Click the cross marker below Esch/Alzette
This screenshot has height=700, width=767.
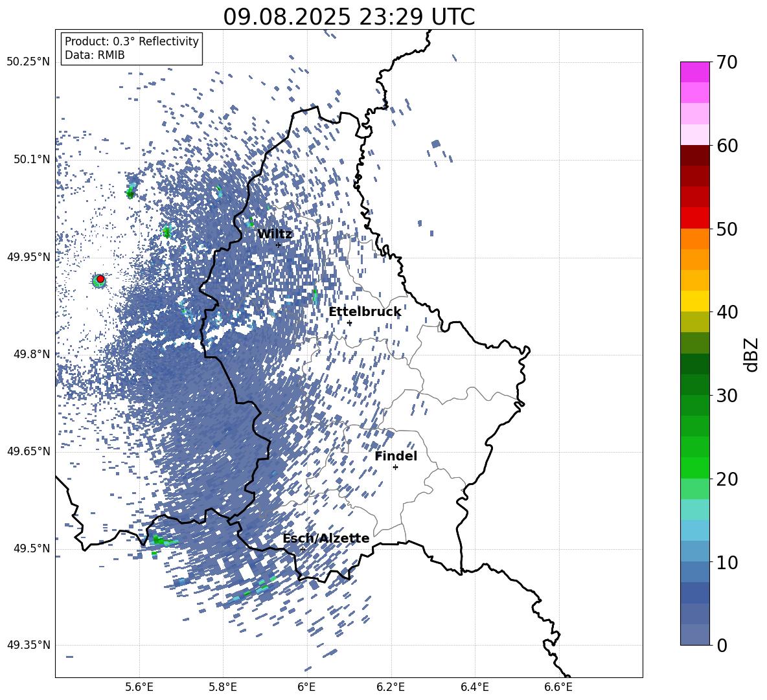[303, 549]
